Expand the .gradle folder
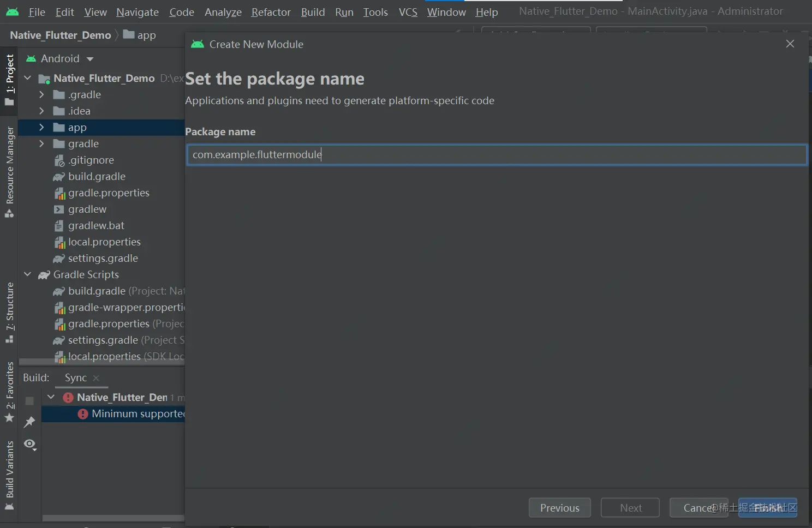The height and width of the screenshot is (528, 812). 41,94
